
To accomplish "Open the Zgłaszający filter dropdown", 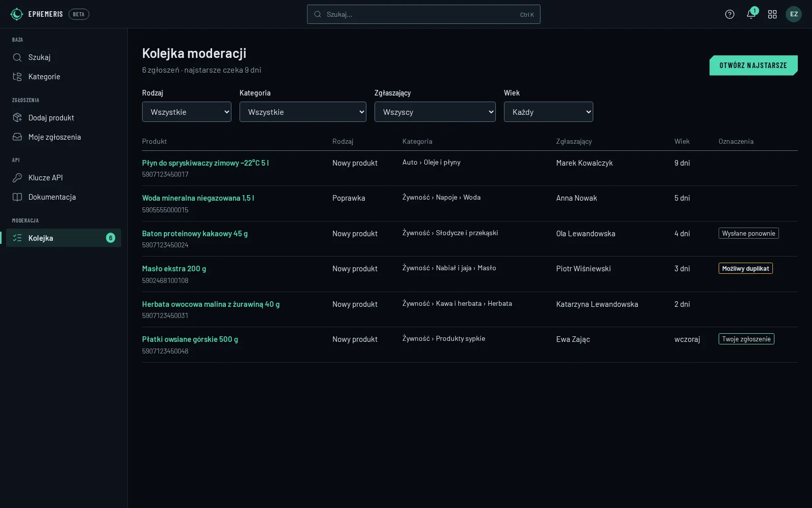I will point(435,112).
